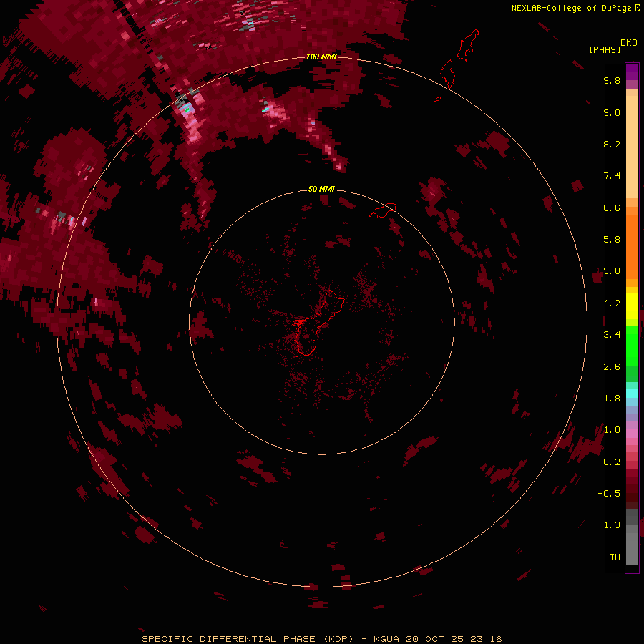Click the 5.0 scale value
Screen dimensions: 644x644
[612, 271]
